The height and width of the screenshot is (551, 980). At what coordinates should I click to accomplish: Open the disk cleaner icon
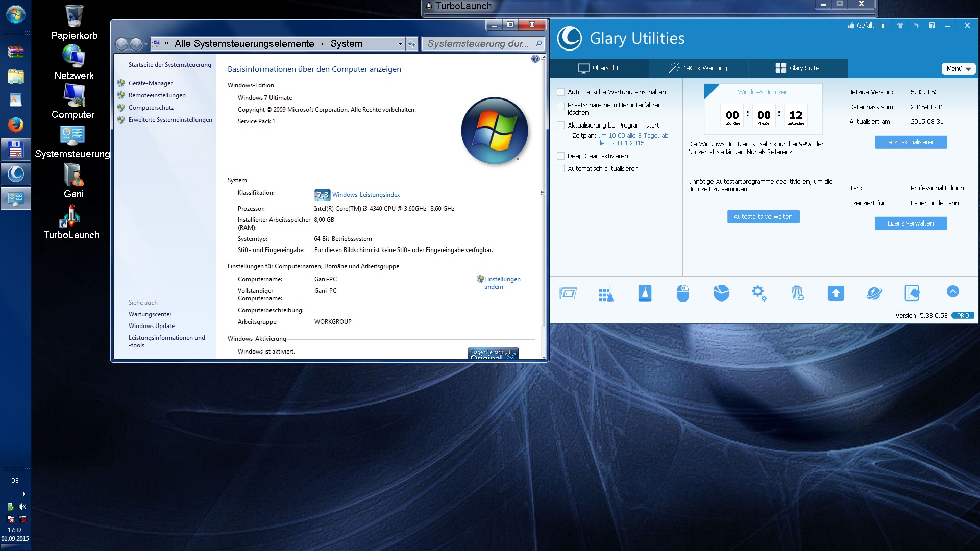[x=645, y=293]
